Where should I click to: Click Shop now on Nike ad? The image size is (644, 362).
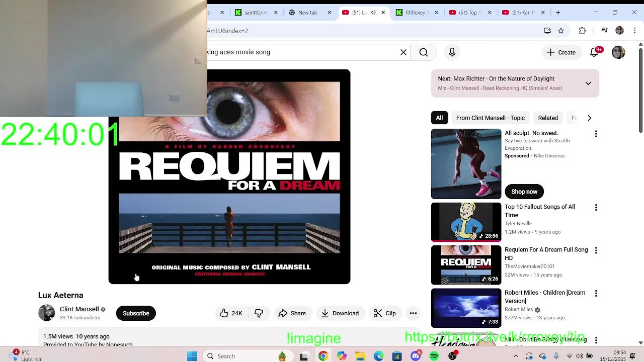point(524,192)
